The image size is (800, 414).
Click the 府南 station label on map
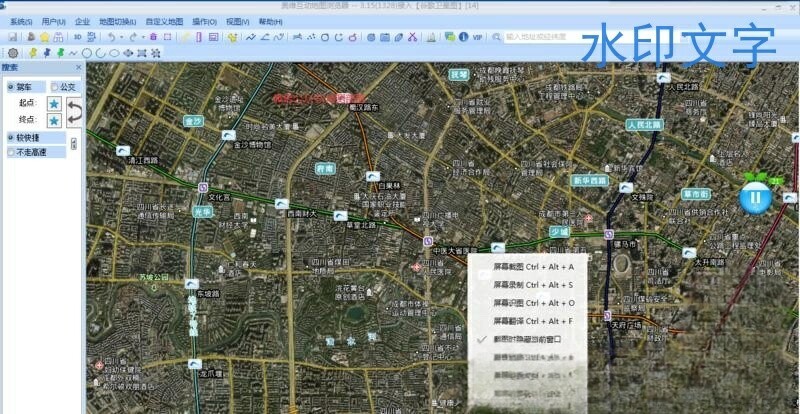326,168
